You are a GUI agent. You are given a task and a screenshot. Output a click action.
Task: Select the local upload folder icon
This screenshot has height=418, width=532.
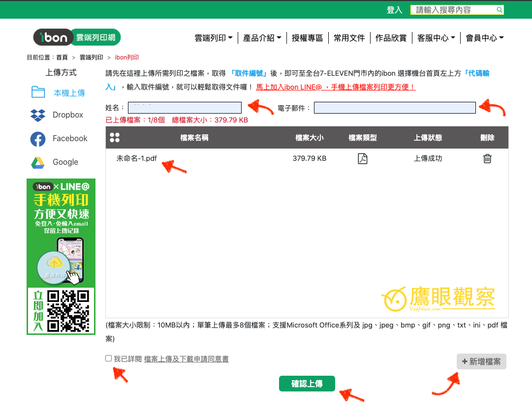(38, 92)
